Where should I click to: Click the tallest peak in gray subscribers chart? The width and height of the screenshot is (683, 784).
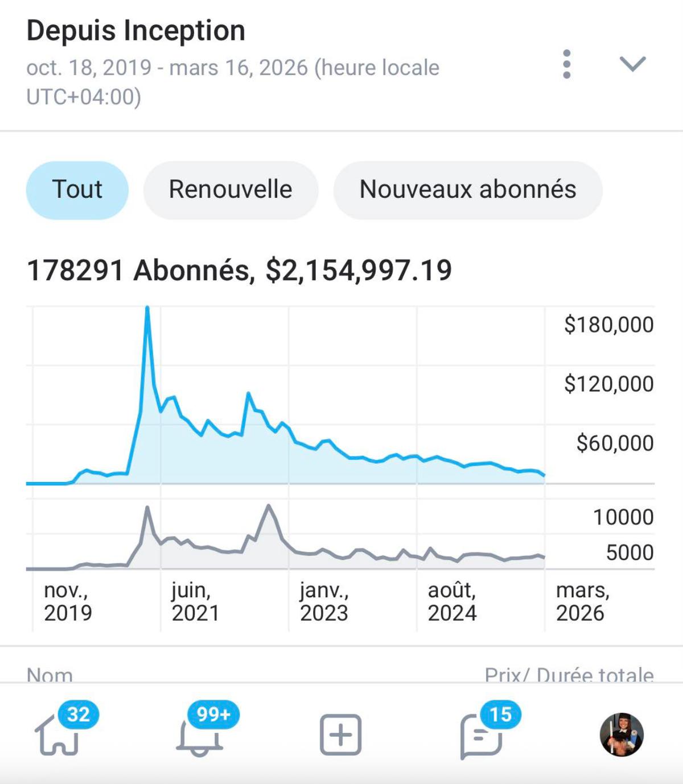tap(268, 505)
